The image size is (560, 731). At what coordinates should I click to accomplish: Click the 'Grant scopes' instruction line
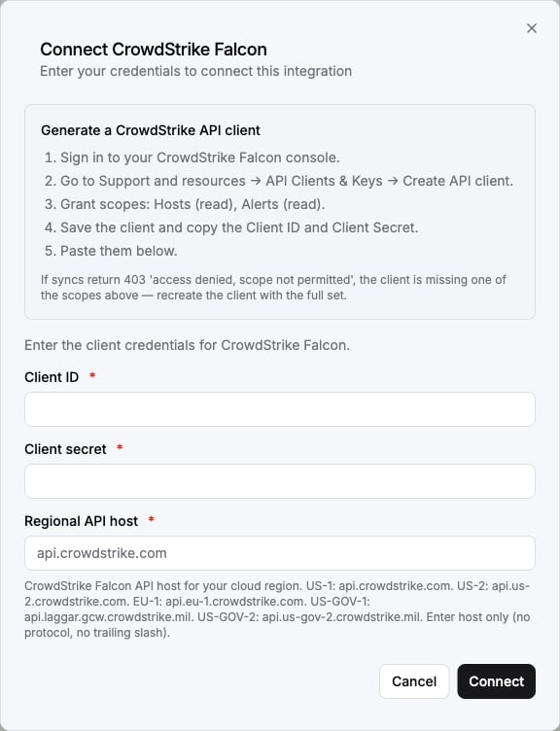(184, 204)
